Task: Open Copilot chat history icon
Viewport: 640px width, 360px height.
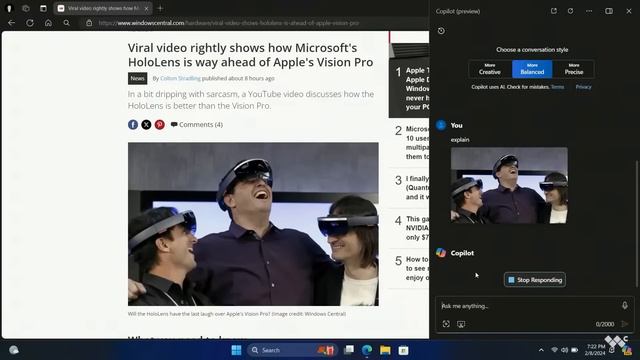Action: pos(441,31)
